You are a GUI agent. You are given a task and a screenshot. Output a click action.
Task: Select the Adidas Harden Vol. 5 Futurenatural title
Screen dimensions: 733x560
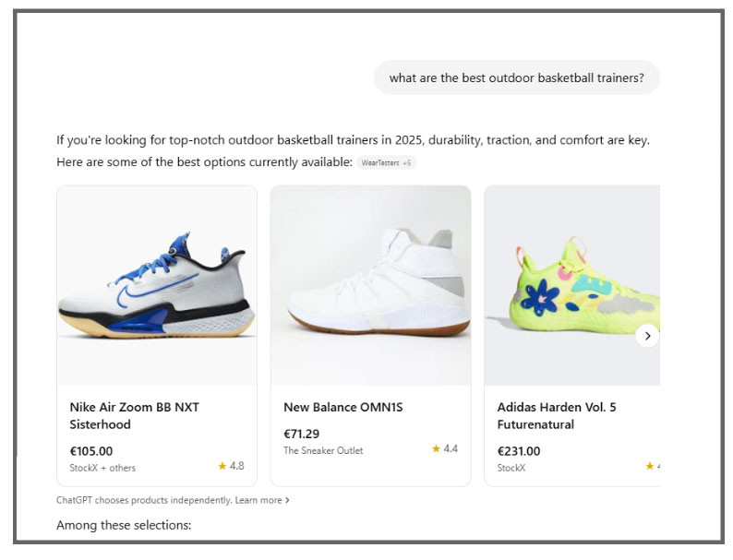(x=557, y=416)
